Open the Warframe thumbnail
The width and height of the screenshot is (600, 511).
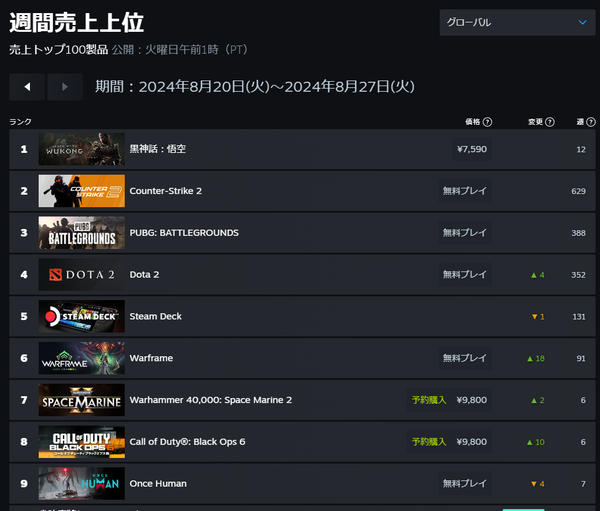[x=82, y=358]
